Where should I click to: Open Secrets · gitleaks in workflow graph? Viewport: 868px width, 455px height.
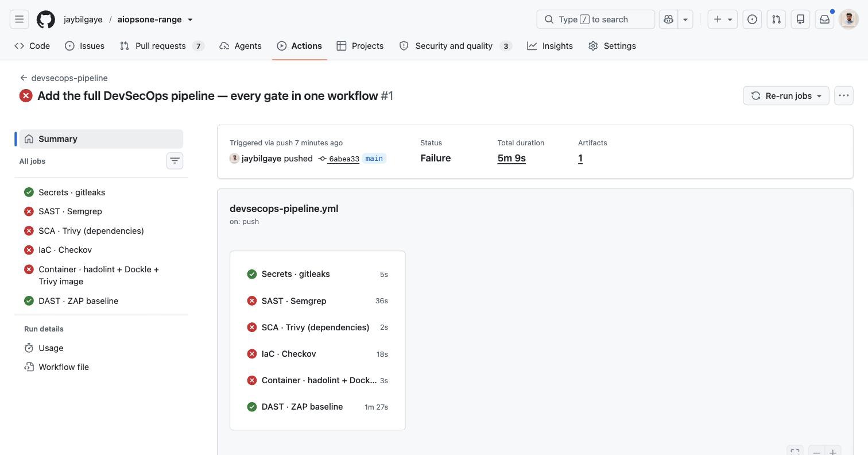pyautogui.click(x=317, y=274)
